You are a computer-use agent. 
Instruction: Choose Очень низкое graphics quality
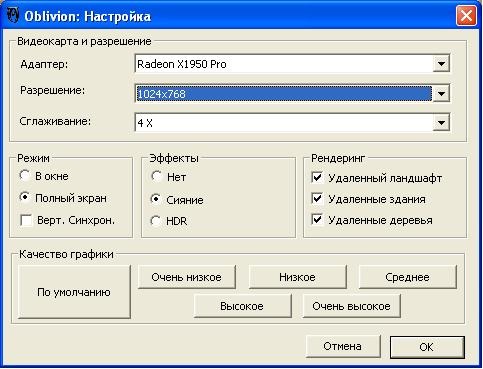pos(187,277)
